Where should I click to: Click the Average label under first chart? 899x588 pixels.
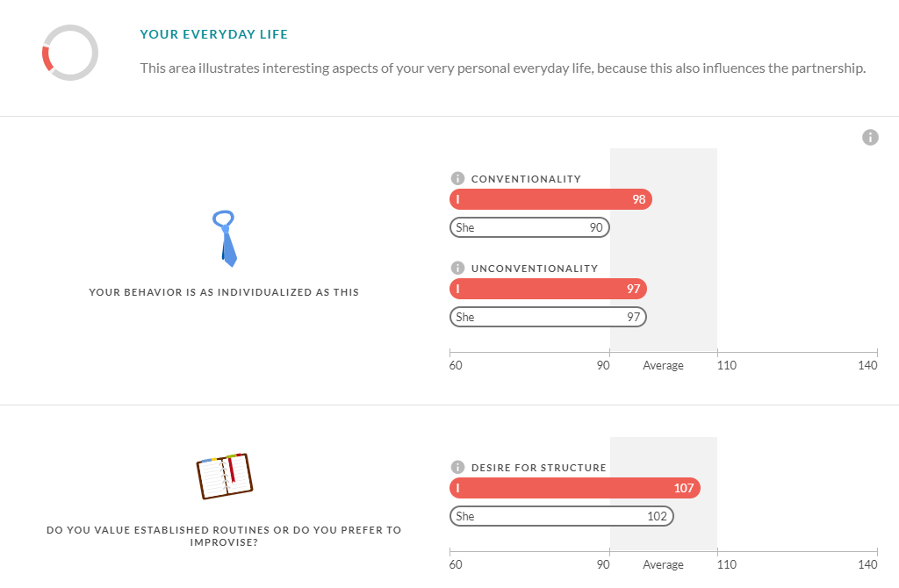[663, 366]
